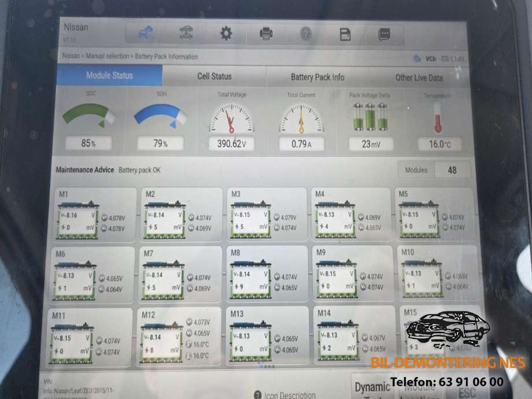Open the help question mark icon
The height and width of the screenshot is (399, 532).
[306, 34]
